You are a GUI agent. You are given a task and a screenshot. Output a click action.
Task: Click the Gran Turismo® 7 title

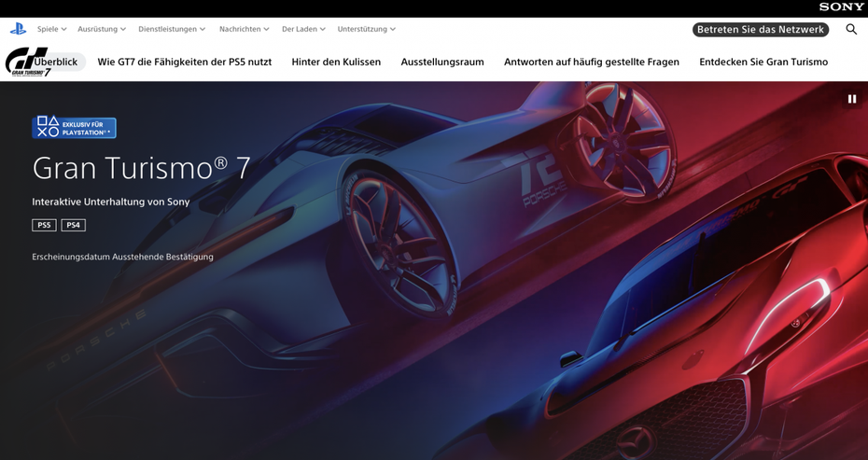pos(141,168)
